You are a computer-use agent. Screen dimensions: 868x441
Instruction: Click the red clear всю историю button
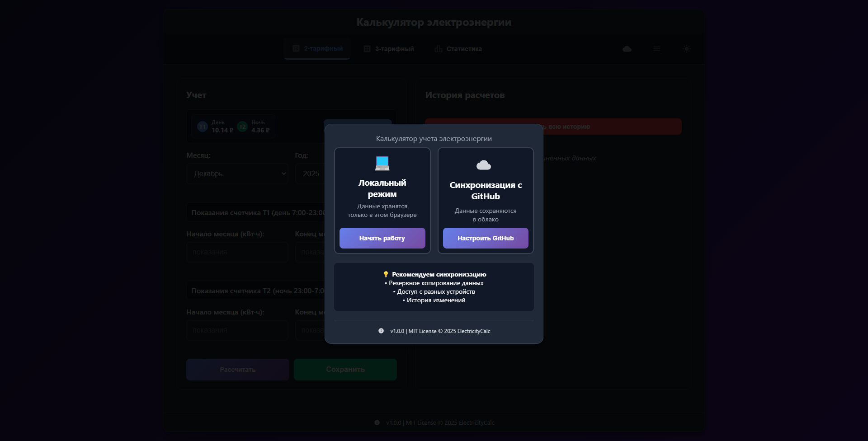(553, 127)
